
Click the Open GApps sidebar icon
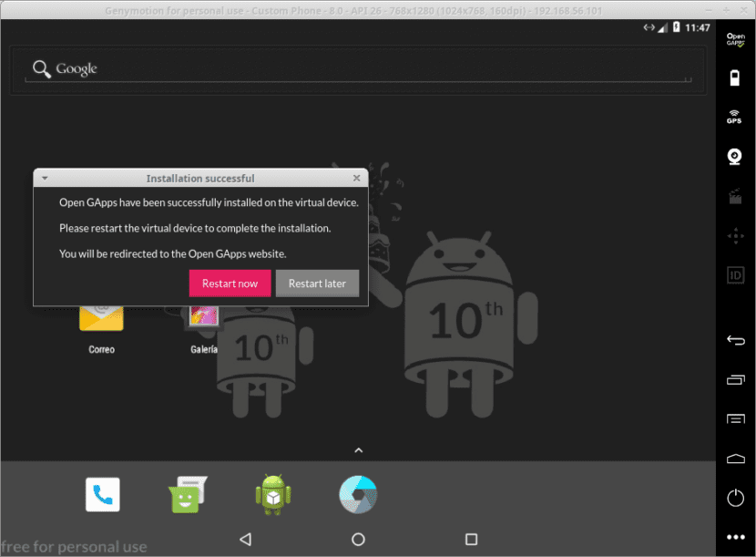tap(735, 39)
